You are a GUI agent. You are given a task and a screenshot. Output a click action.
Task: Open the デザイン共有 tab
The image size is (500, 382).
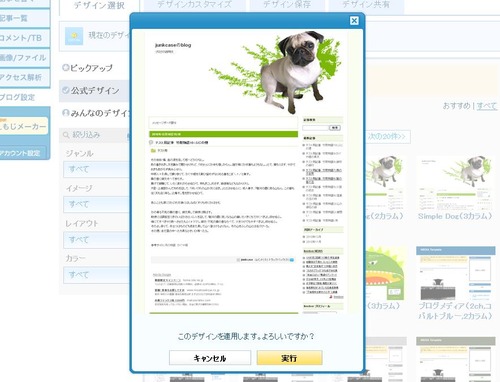tap(366, 5)
